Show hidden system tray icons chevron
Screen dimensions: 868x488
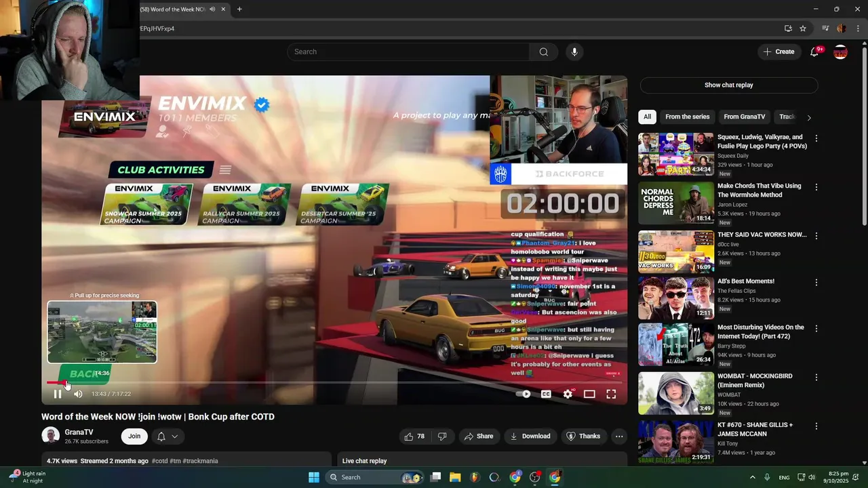coord(752,477)
